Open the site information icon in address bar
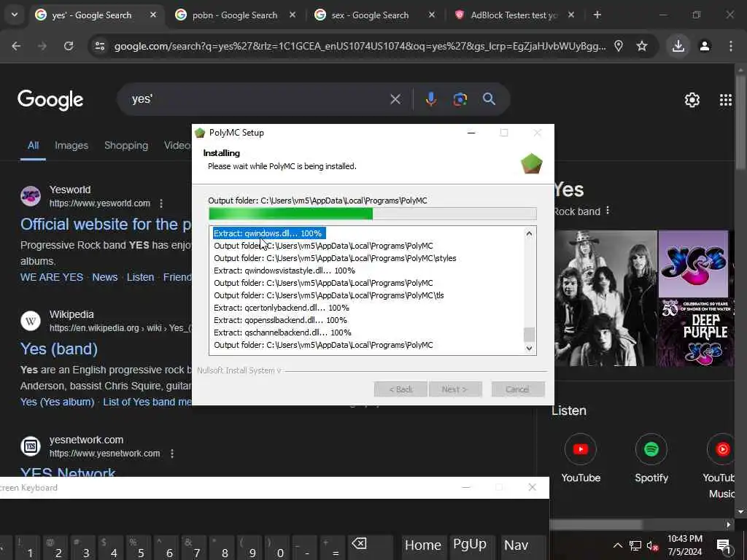Image resolution: width=747 pixels, height=560 pixels. (99, 46)
